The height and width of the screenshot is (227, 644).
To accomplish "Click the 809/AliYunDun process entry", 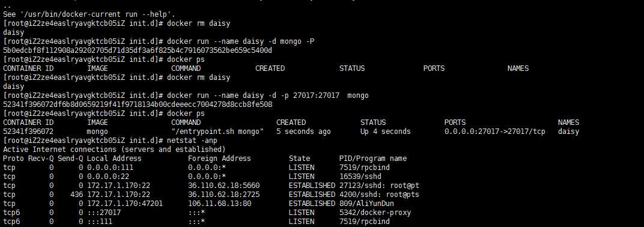I will click(366, 204).
